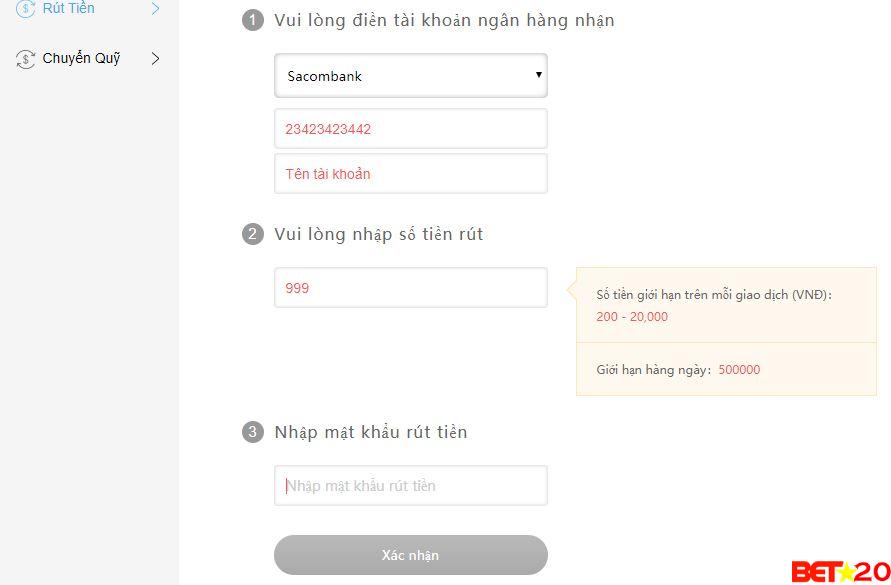Click the dollar icon beside Rút Tiền
891x585 pixels.
tap(25, 8)
